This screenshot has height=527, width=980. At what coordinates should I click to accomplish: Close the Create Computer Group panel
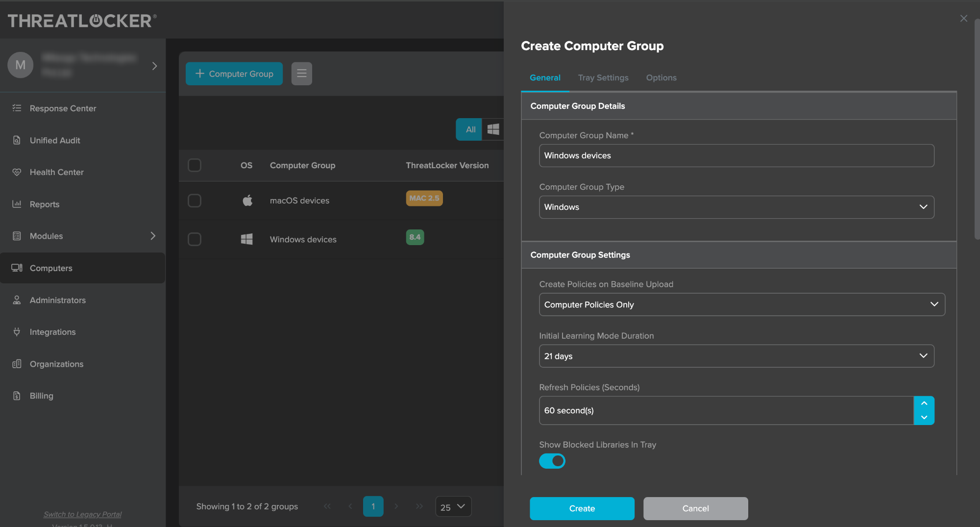963,19
